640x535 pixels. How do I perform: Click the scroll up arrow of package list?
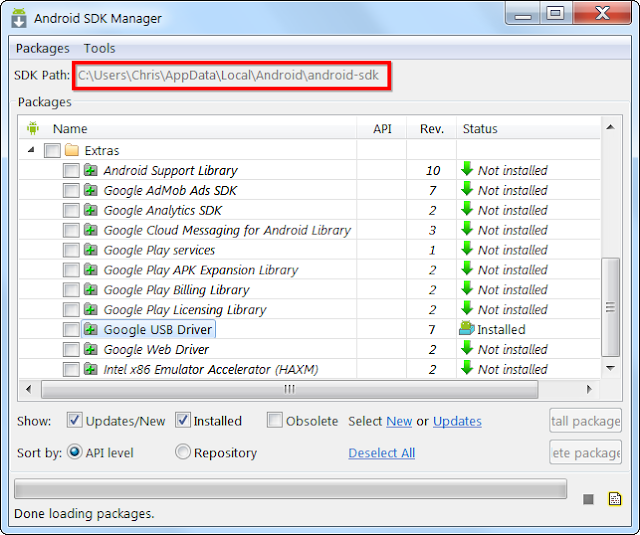(611, 127)
